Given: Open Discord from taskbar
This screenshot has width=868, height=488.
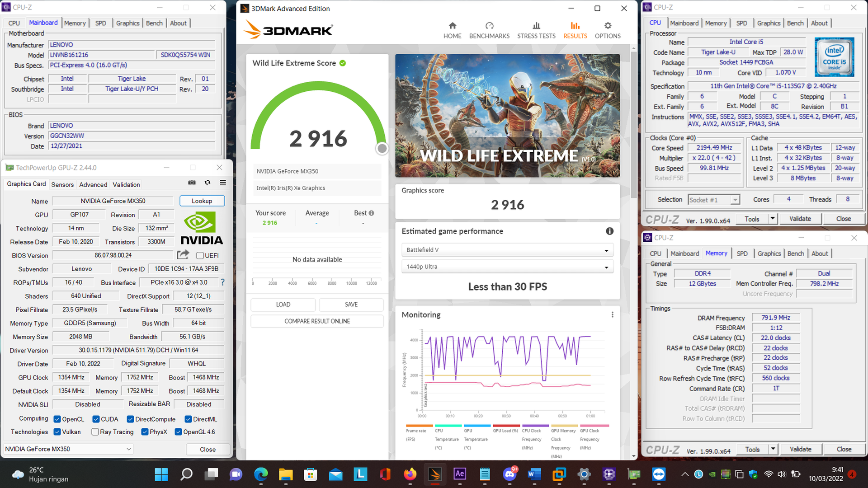Looking at the screenshot, I should pos(509,474).
